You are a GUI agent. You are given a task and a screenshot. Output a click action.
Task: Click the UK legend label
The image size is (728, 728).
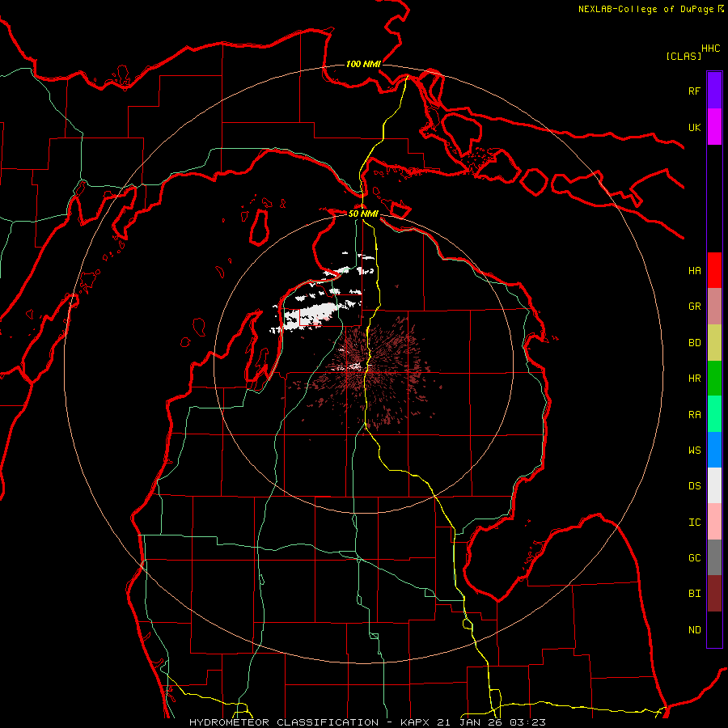tap(695, 127)
